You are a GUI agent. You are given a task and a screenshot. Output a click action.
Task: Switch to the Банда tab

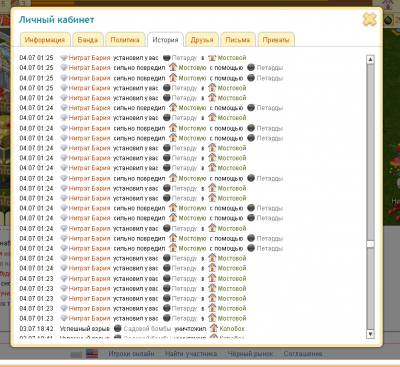88,40
